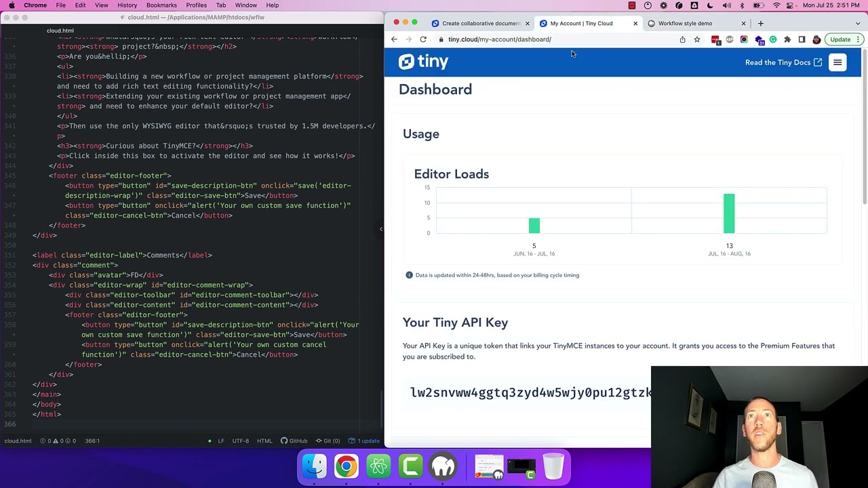Open MAMP elephant icon in Dock

click(x=443, y=466)
